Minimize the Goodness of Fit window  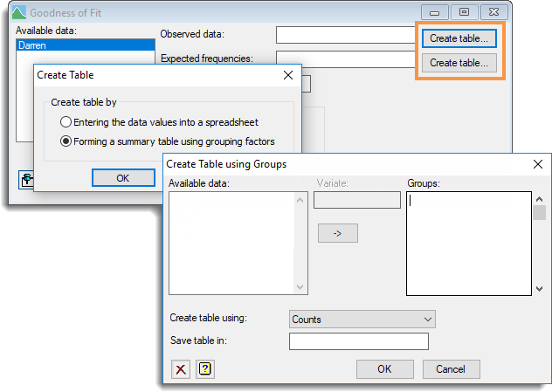click(x=435, y=12)
